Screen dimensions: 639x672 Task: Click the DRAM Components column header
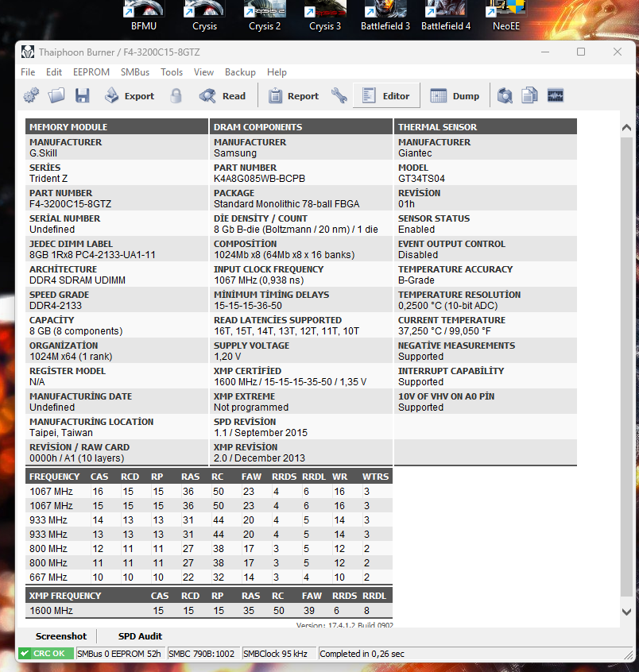(x=301, y=127)
